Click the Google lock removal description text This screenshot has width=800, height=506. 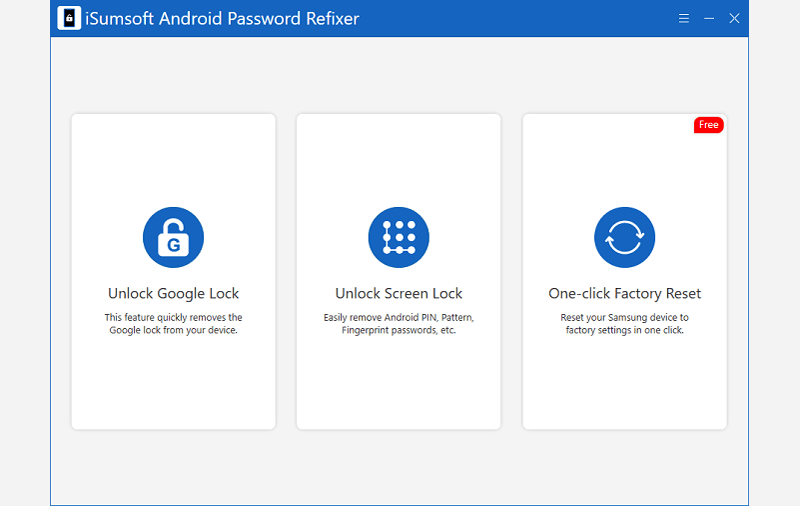click(x=173, y=324)
